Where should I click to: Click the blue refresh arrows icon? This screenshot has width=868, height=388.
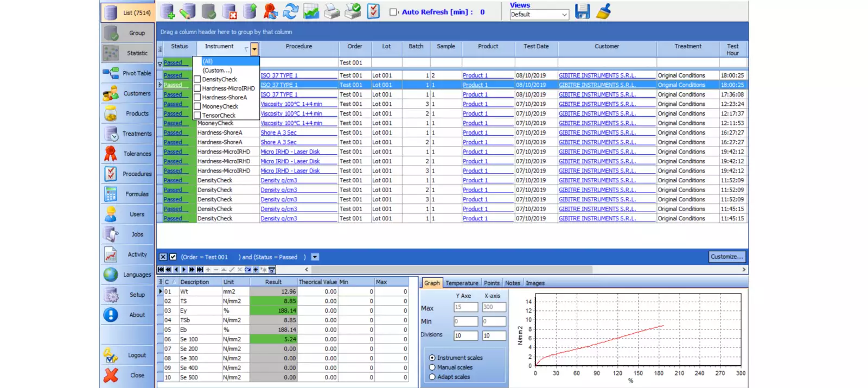pos(291,11)
